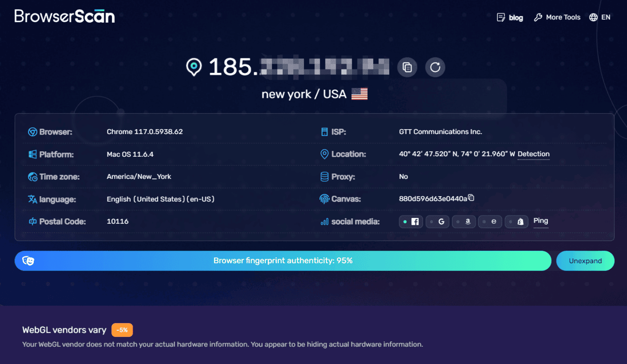Select the Chrome 117.0.5938.62 value
The width and height of the screenshot is (627, 364).
point(145,132)
